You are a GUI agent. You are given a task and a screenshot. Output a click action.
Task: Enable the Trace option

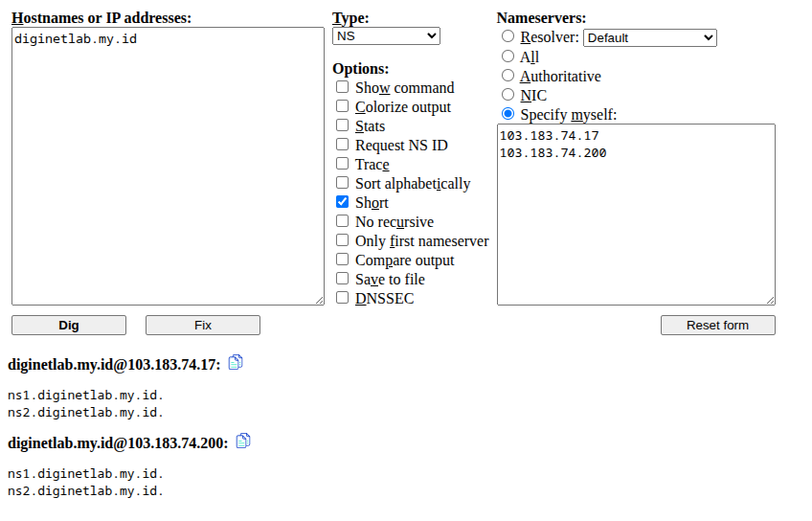(342, 164)
